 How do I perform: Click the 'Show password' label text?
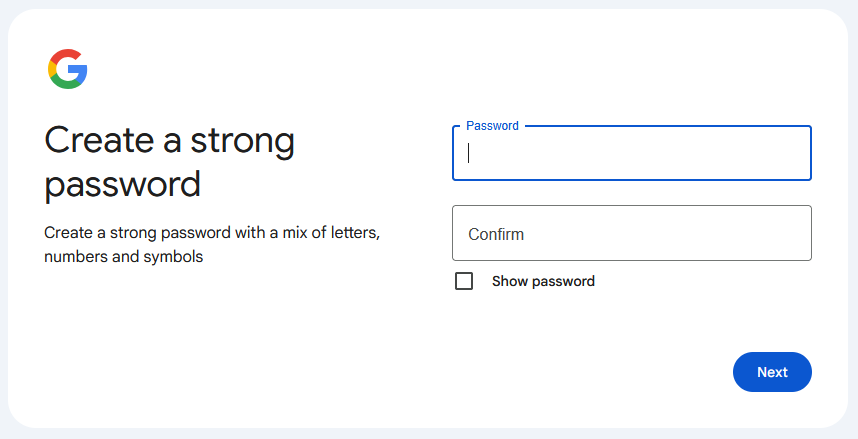pos(543,281)
